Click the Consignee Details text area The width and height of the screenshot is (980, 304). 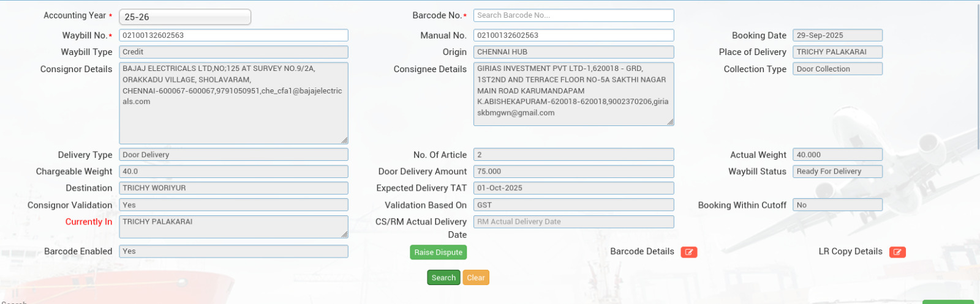tap(573, 94)
